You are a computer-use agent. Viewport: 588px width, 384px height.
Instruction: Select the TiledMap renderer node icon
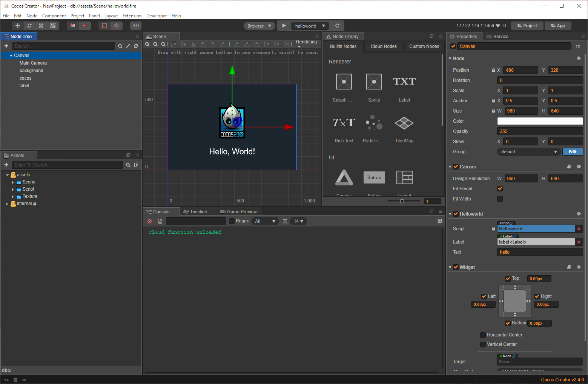pyautogui.click(x=404, y=123)
